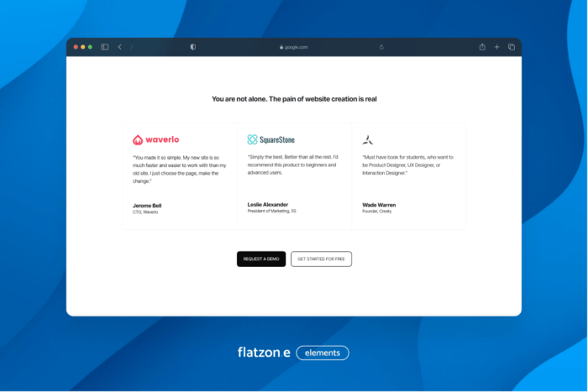
Task: Click the Waverio logo
Action: point(155,139)
